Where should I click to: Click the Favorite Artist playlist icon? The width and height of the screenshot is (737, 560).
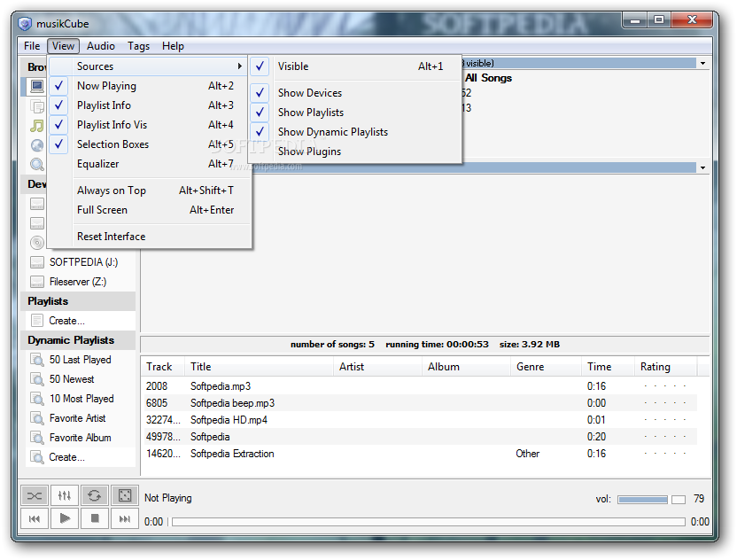click(36, 418)
